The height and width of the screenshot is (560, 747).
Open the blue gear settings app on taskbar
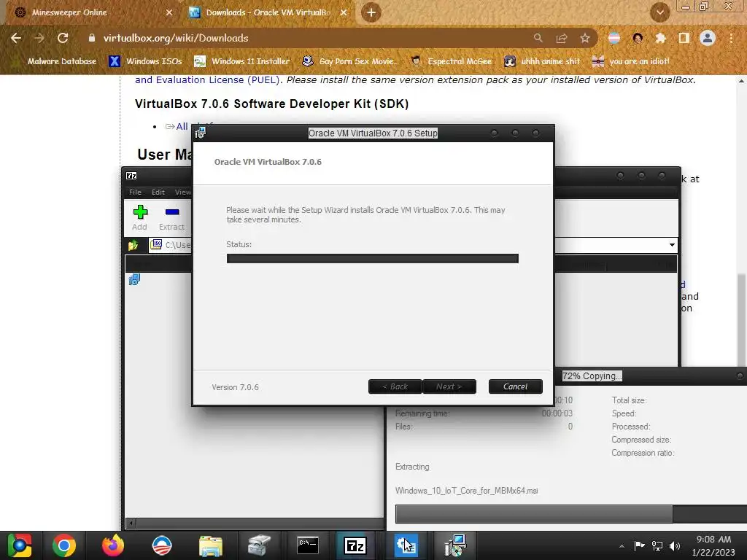point(406,545)
